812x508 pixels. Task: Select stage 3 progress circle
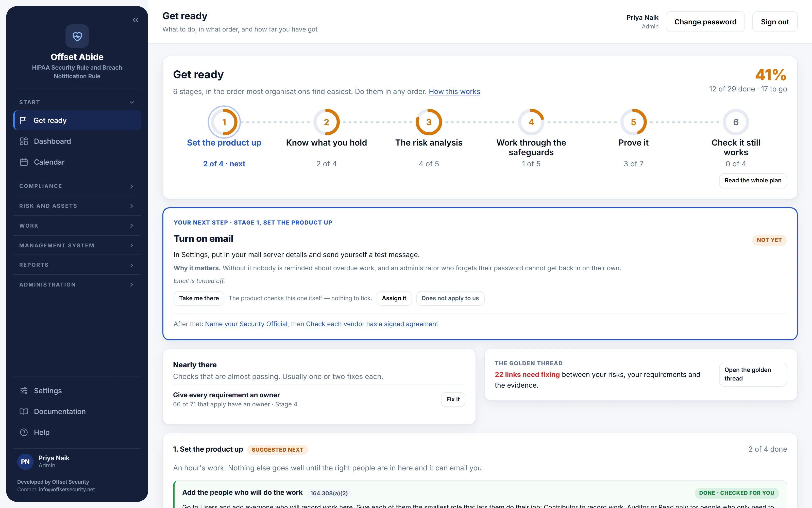(x=429, y=122)
